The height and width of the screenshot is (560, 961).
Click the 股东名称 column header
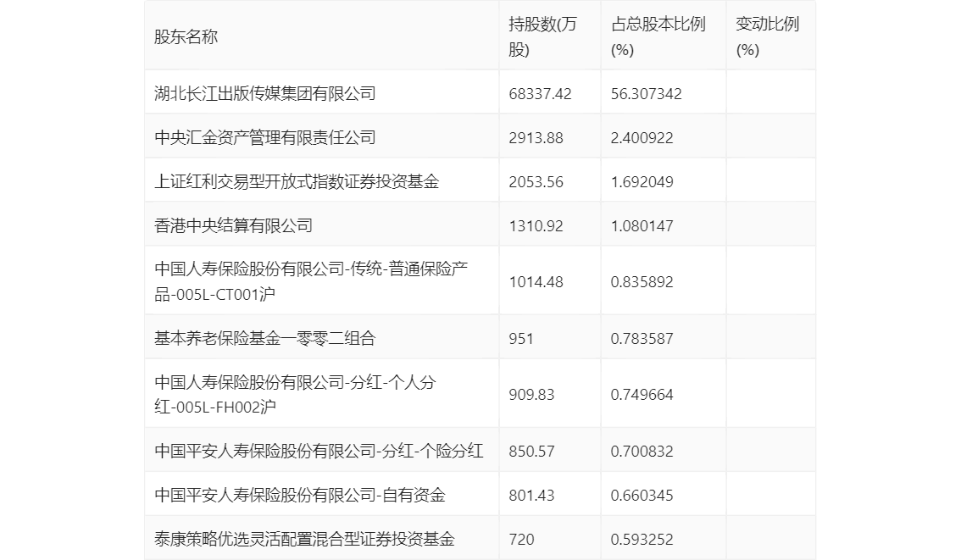click(x=186, y=36)
